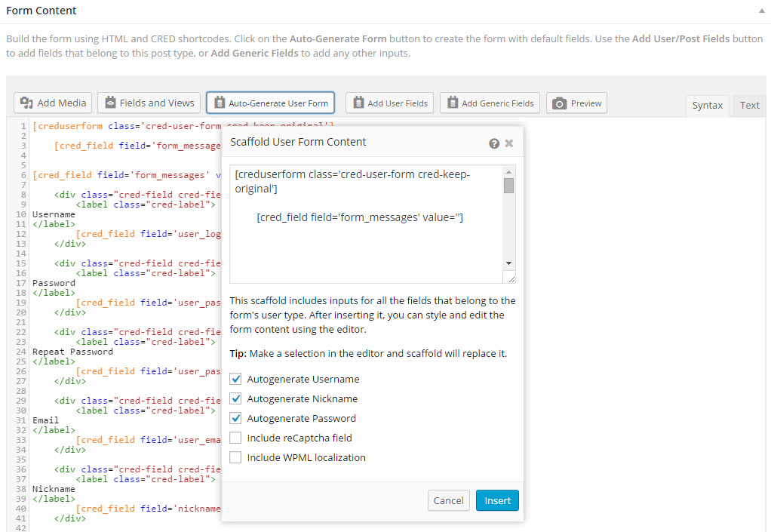The height and width of the screenshot is (532, 771).
Task: Click the textarea resize handle corner
Action: [x=511, y=279]
